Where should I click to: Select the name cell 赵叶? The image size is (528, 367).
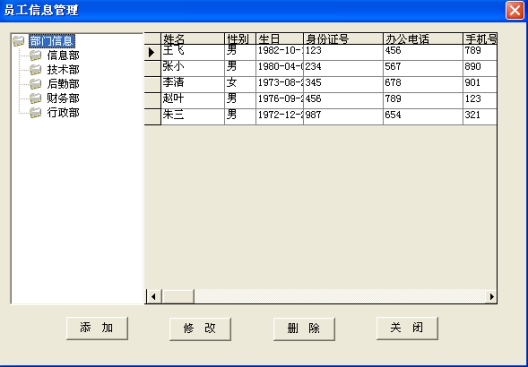click(x=193, y=100)
